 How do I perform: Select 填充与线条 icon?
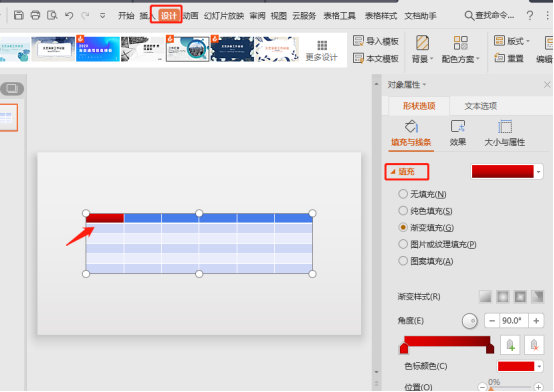411,134
